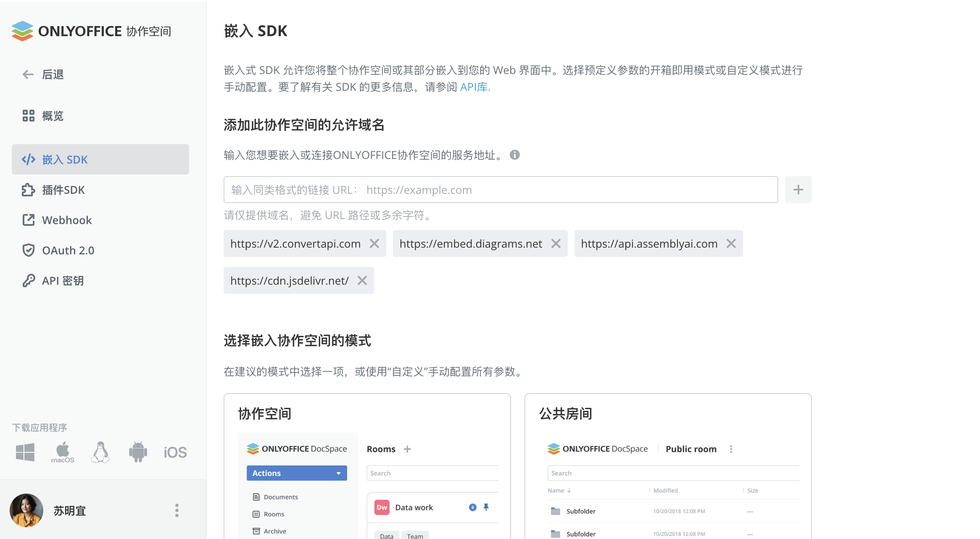Open 插件SDK puzzle icon
This screenshot has height=539, width=980.
coord(29,190)
